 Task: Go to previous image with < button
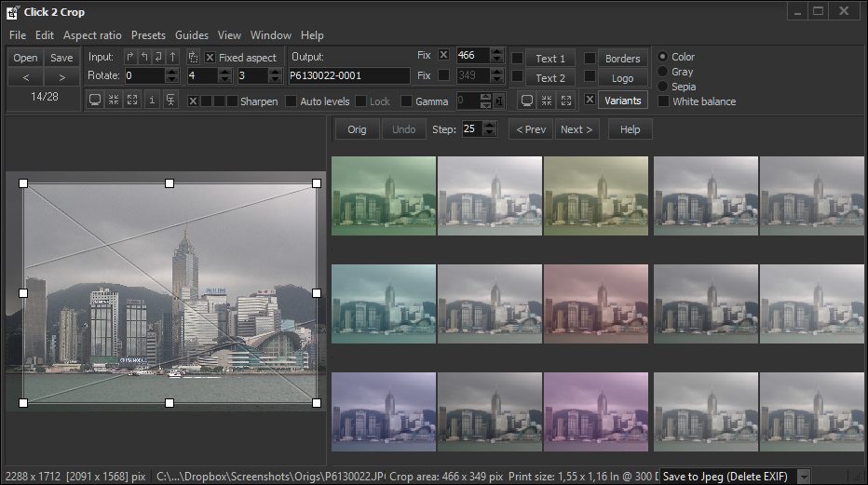[x=25, y=77]
